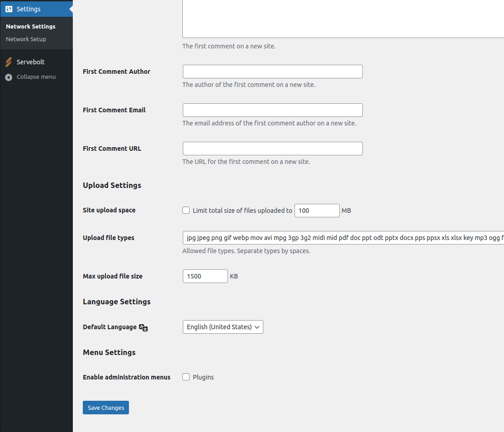This screenshot has width=504, height=432.
Task: Click 'The author of the first comment' description
Action: coord(249,85)
